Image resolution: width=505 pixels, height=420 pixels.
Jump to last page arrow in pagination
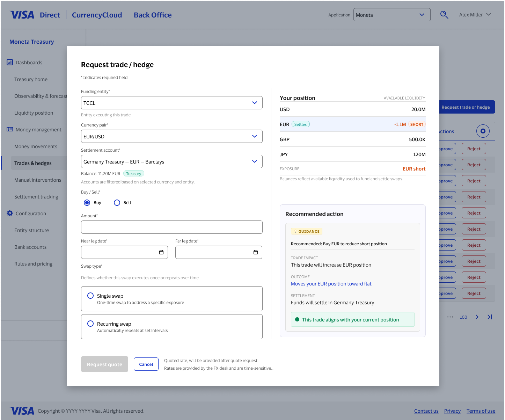(x=490, y=317)
